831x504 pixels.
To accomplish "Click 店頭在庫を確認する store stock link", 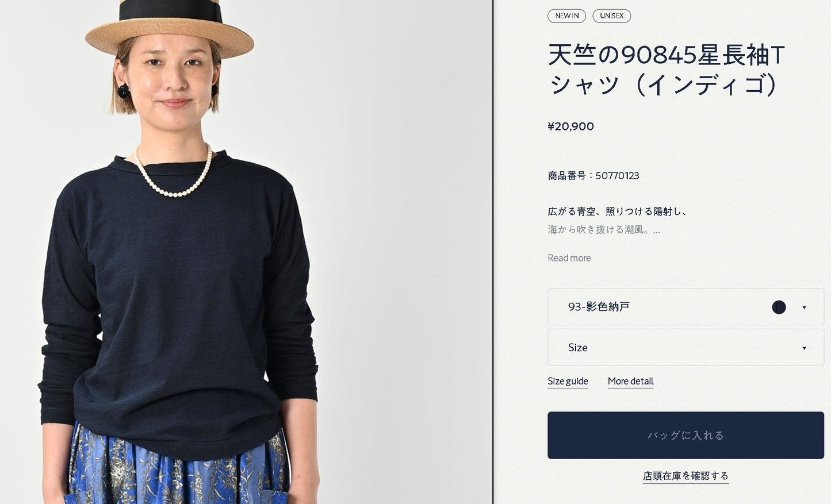I will tap(686, 476).
